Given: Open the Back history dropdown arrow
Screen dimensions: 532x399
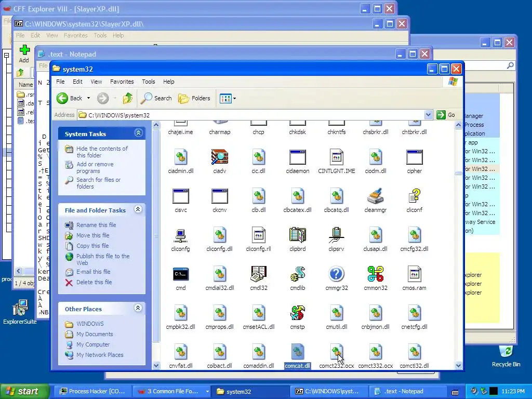Looking at the screenshot, I should pos(88,98).
